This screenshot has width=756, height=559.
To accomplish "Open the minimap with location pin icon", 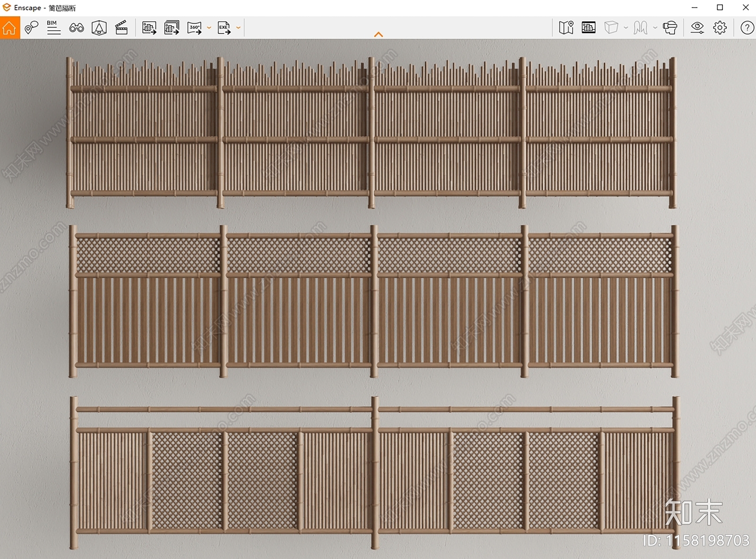I will pyautogui.click(x=566, y=28).
